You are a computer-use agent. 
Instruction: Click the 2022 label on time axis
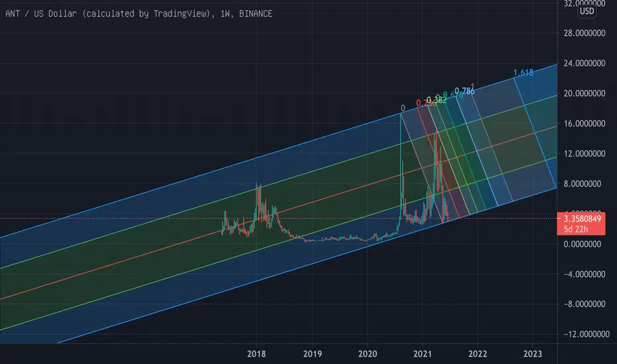(478, 354)
